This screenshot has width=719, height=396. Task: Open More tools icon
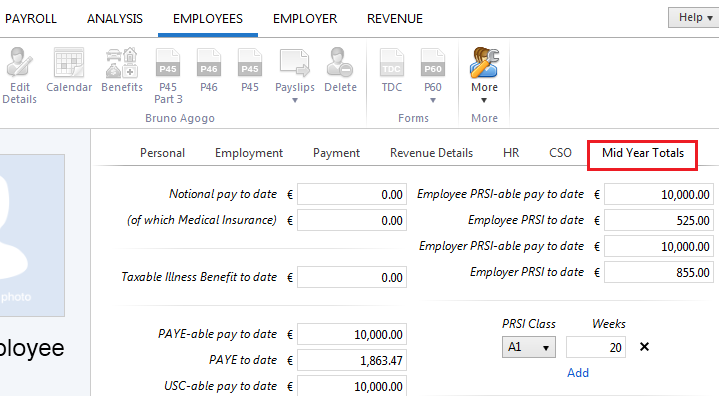[x=484, y=63]
